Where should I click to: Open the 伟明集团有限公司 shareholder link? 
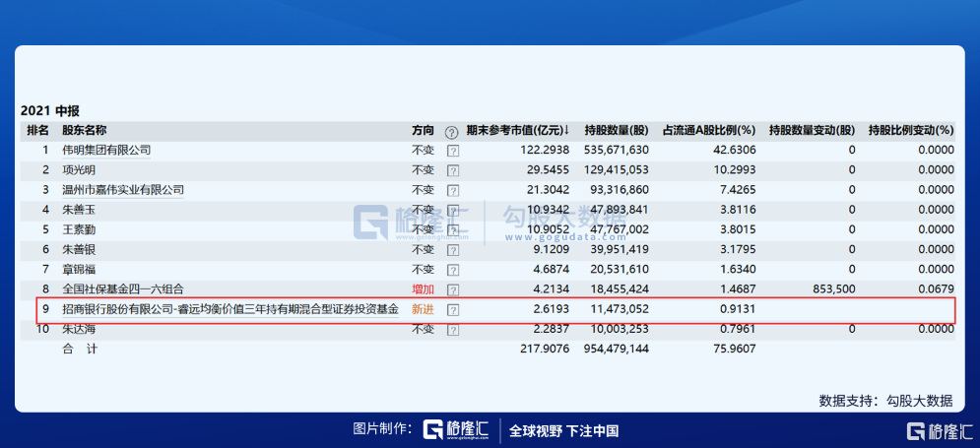[x=106, y=150]
